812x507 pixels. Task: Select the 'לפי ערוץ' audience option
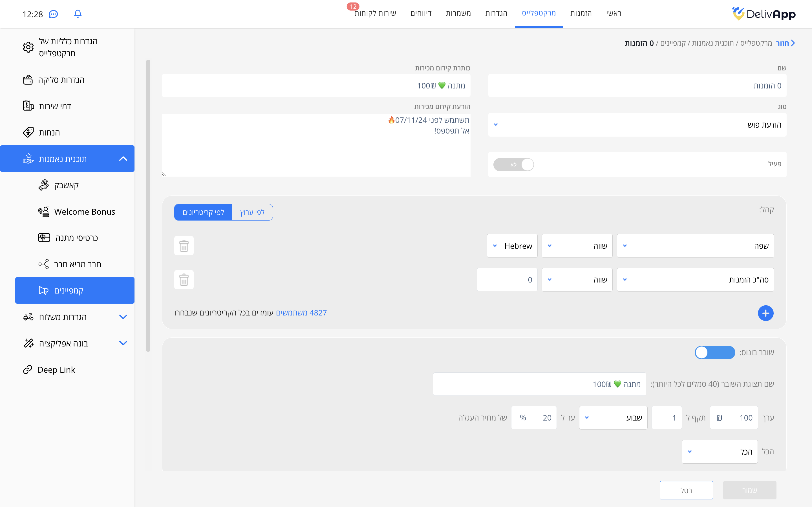pos(252,212)
